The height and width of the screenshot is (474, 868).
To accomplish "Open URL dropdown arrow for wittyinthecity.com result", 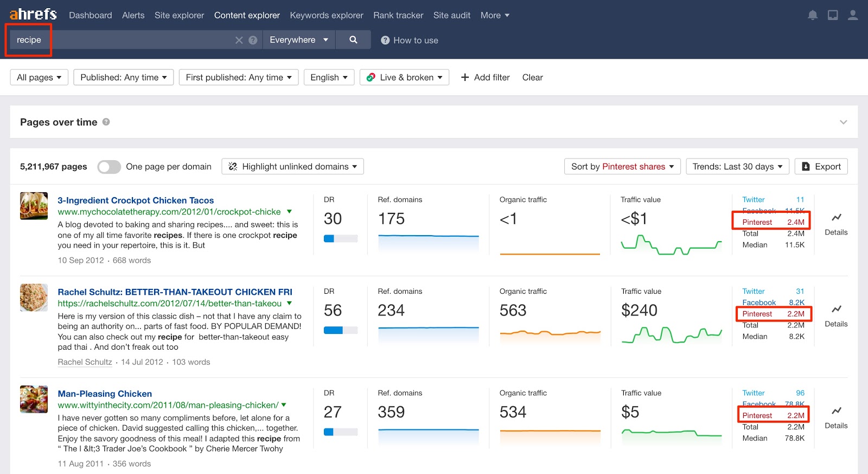I will click(284, 405).
